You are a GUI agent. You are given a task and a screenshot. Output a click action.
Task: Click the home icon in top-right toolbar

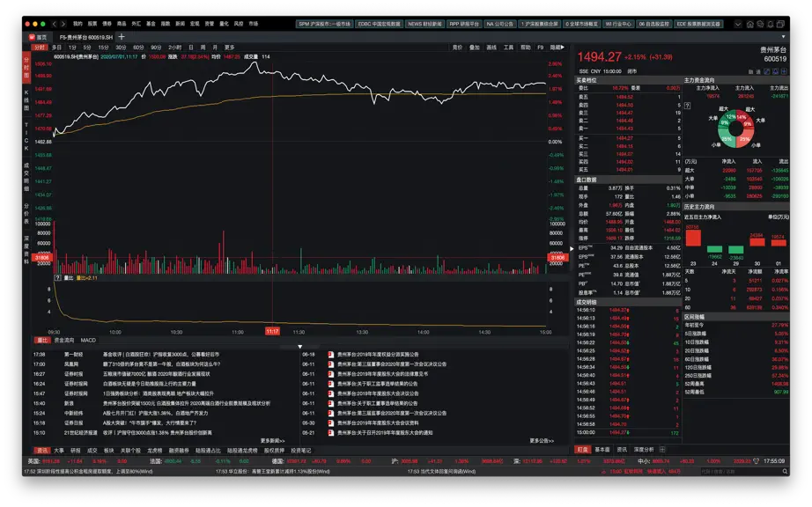749,25
